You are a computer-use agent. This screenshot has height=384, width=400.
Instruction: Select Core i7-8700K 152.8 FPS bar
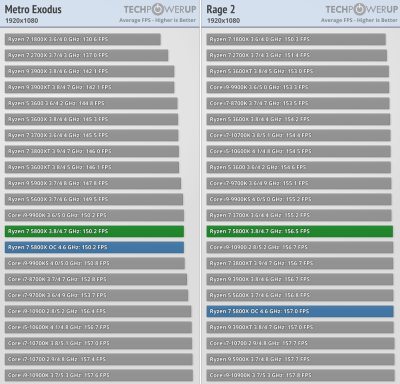tap(96, 279)
